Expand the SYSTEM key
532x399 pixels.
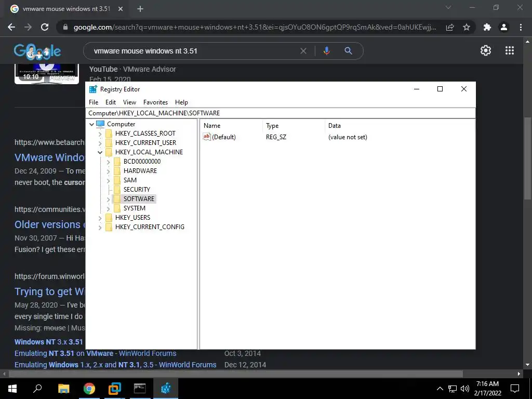[108, 208]
